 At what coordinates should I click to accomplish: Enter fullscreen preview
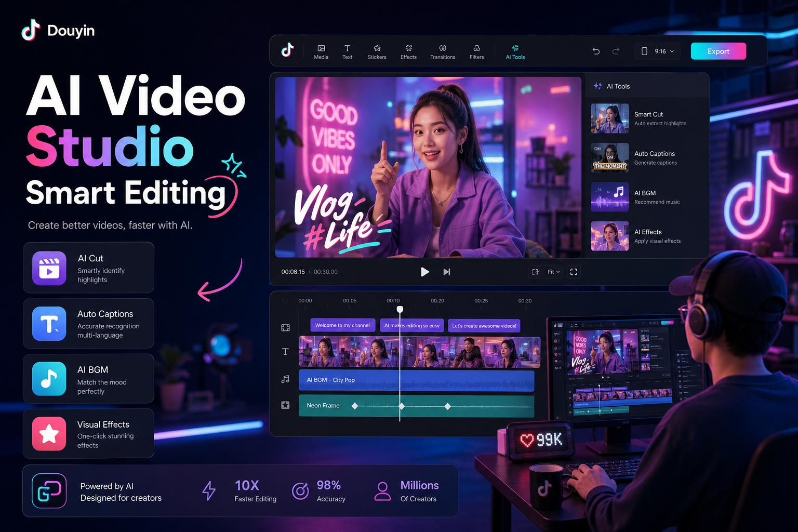574,272
